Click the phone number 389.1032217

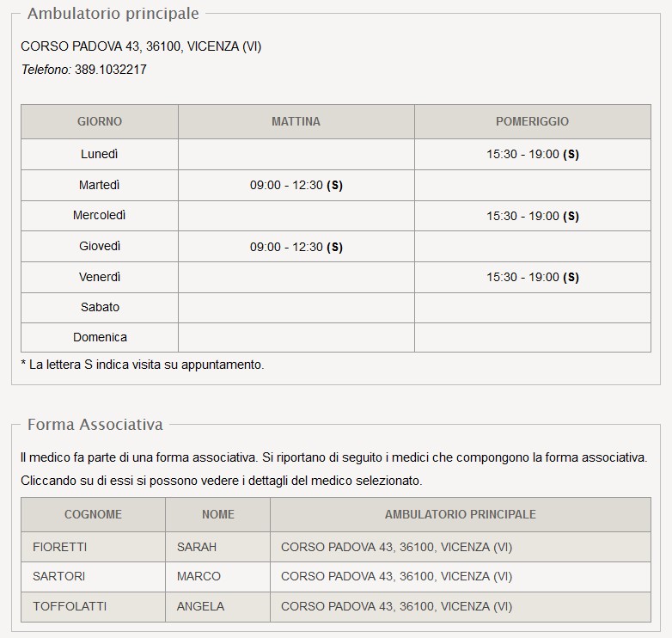(111, 70)
